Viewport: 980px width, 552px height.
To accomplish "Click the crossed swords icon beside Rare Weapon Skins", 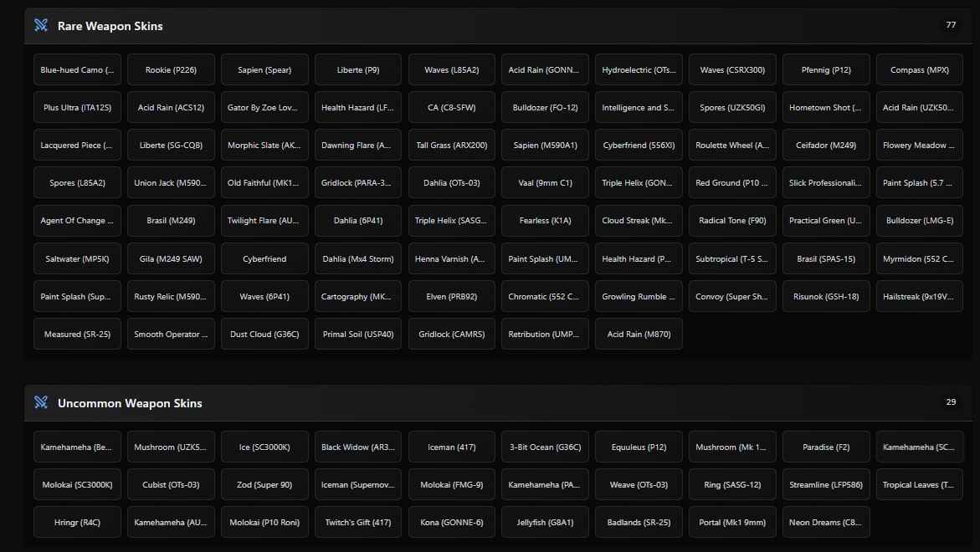I will [x=41, y=25].
